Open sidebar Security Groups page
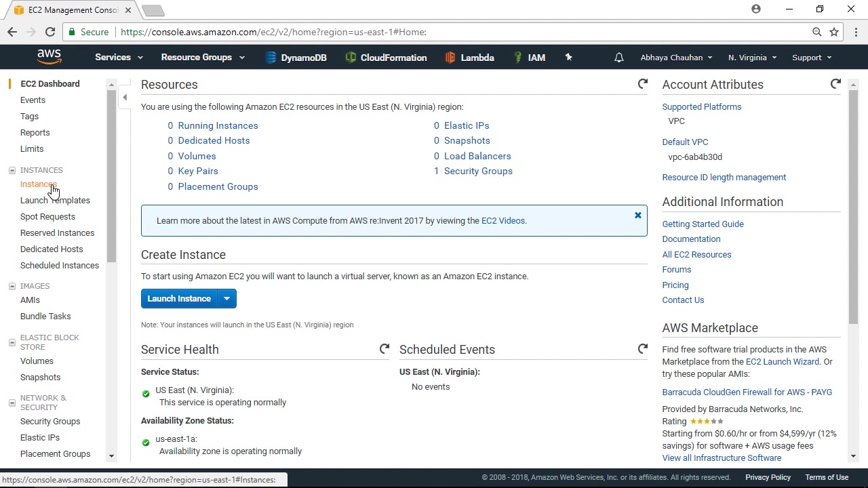 point(50,421)
